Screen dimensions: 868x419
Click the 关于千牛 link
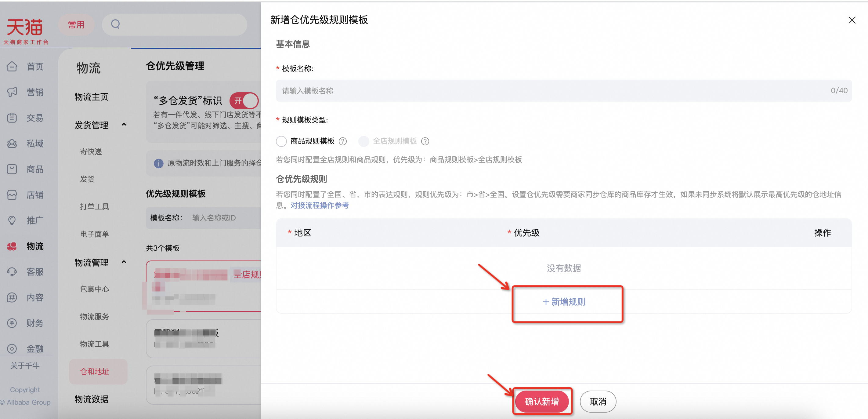point(25,366)
